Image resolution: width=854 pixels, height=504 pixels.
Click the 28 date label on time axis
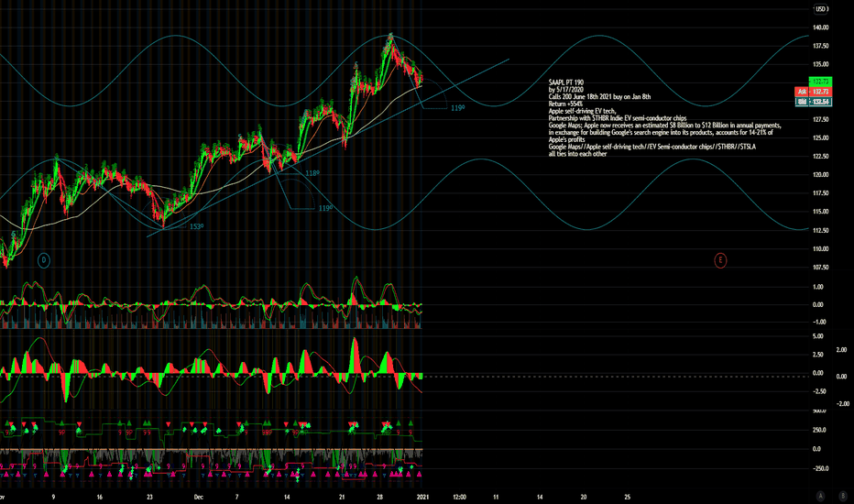pyautogui.click(x=380, y=497)
